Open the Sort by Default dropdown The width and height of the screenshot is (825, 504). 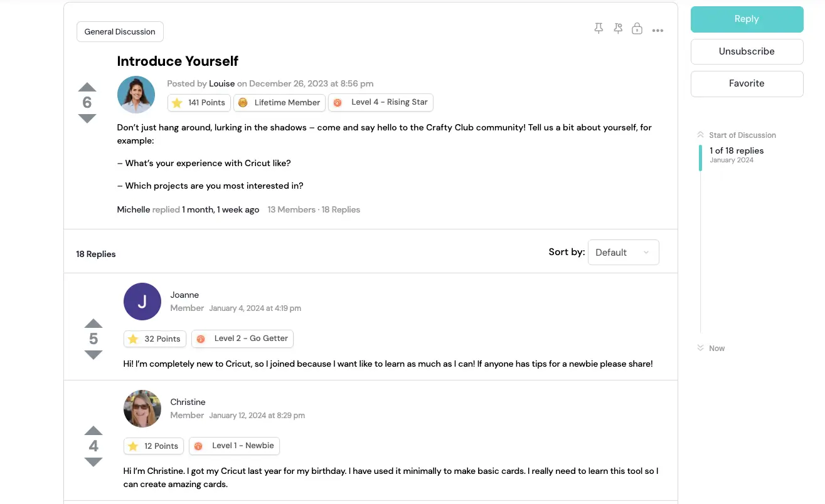click(x=623, y=252)
